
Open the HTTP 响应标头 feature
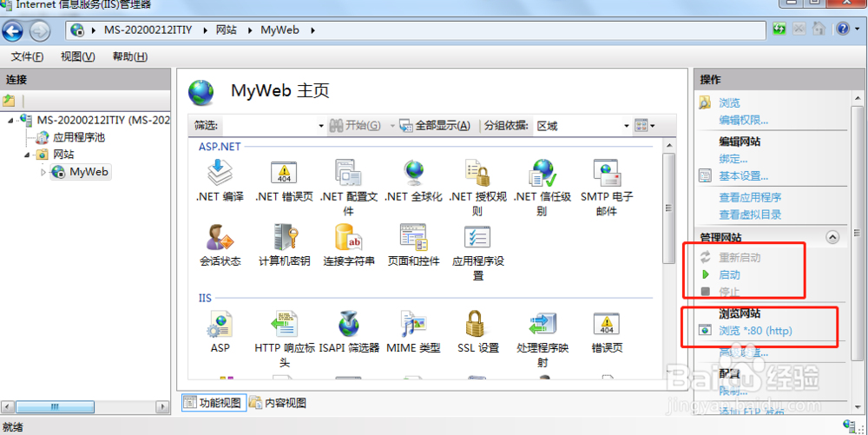pos(284,339)
